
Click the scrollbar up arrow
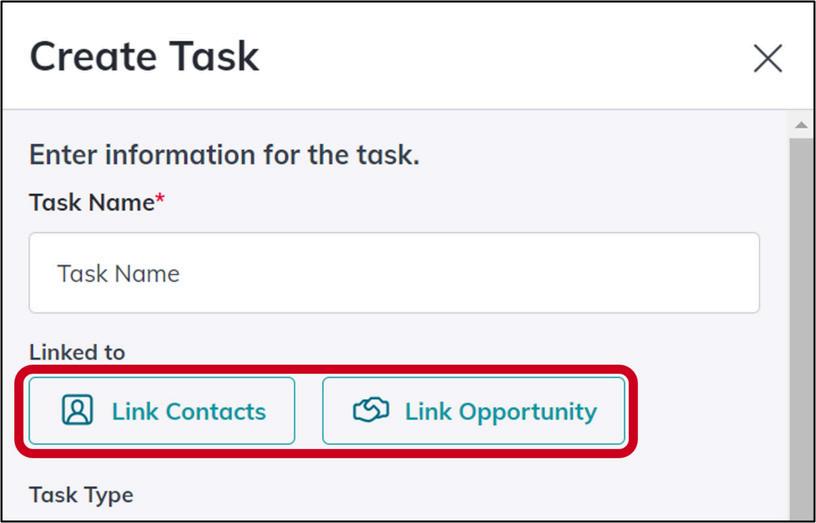click(x=801, y=125)
